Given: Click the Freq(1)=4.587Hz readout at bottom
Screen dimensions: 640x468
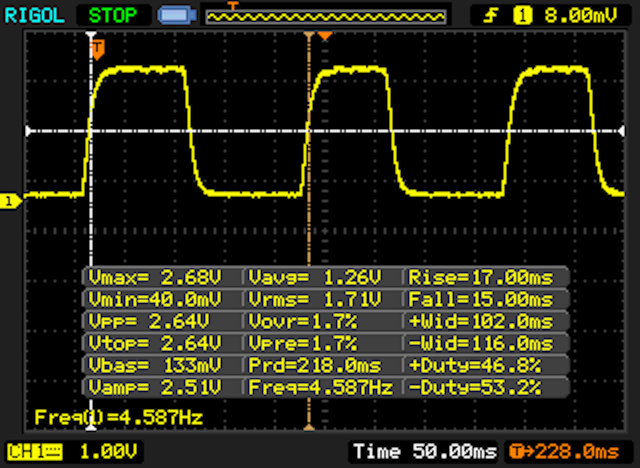Looking at the screenshot, I should pos(118,417).
